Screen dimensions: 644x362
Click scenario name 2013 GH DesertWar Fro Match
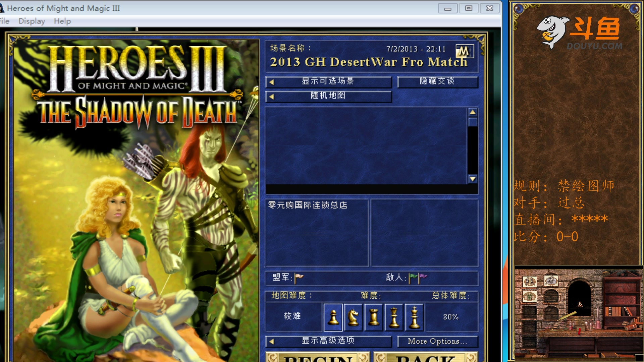(368, 62)
